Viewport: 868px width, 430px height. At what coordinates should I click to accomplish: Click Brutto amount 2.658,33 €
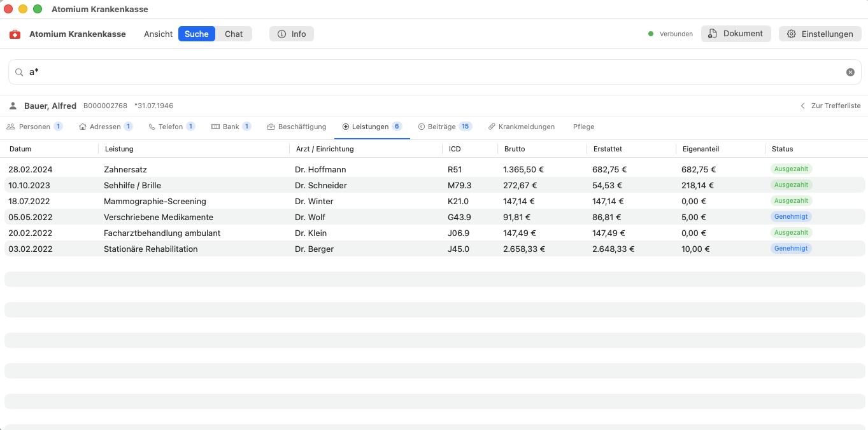(524, 249)
